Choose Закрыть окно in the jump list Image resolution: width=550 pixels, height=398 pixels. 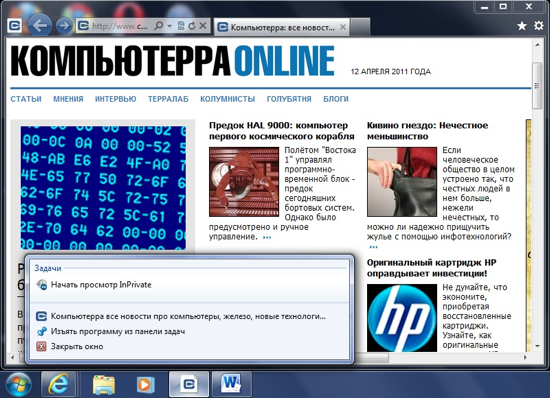point(189,346)
